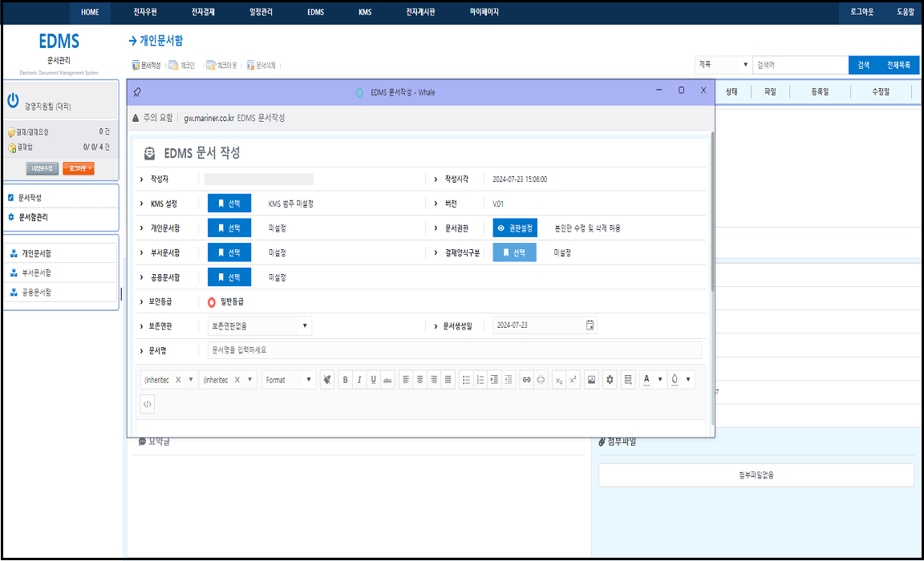Apply background color with droplet icon
The image size is (924, 561).
point(675,380)
